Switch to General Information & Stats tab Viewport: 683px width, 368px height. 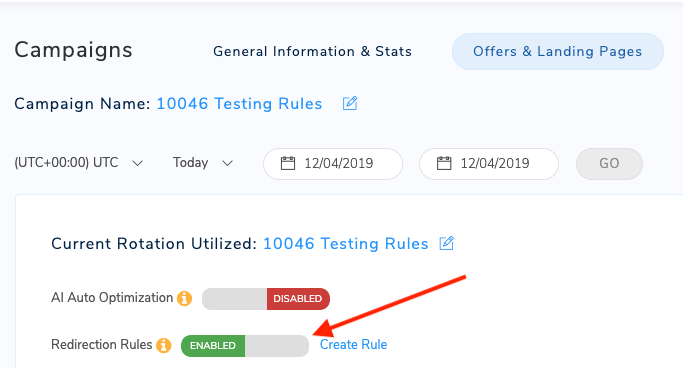312,51
